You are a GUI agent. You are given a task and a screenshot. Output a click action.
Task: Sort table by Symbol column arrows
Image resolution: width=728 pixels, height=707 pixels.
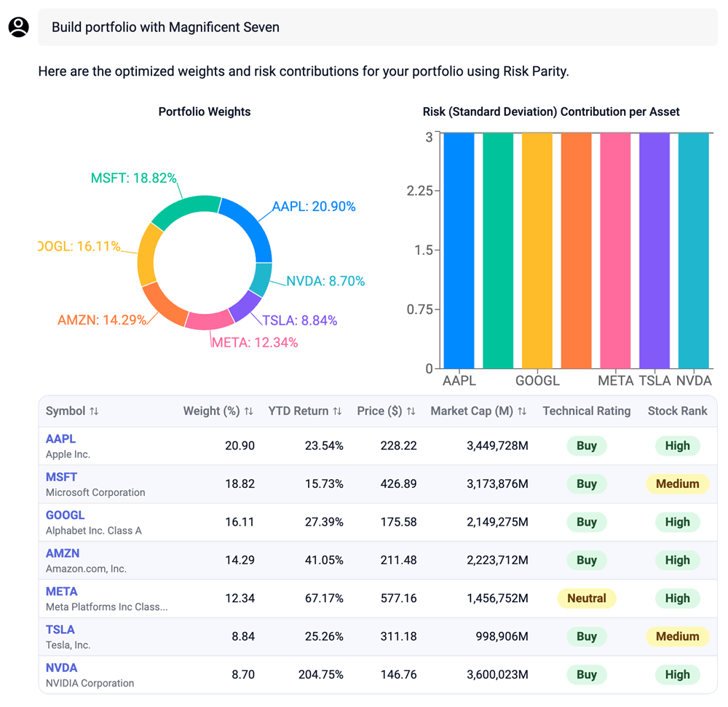click(94, 411)
